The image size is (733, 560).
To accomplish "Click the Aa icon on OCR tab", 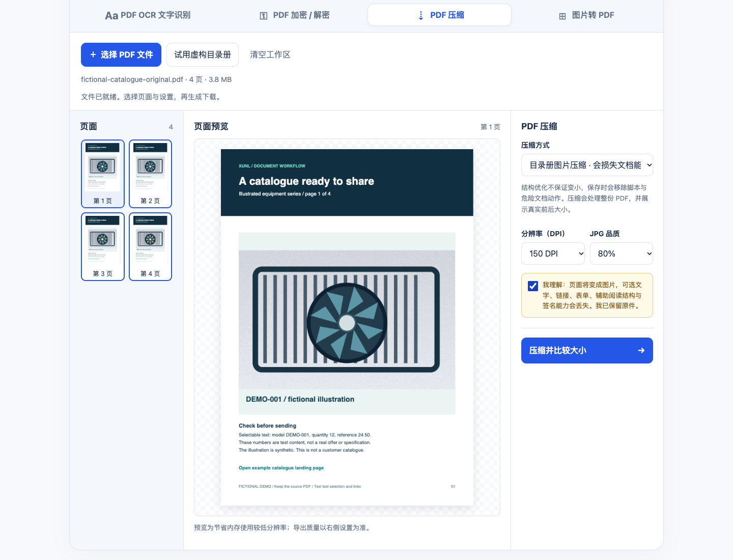I will point(111,16).
